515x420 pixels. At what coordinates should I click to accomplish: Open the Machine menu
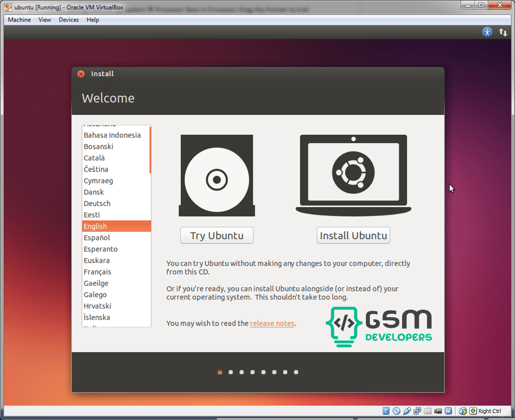(x=19, y=20)
